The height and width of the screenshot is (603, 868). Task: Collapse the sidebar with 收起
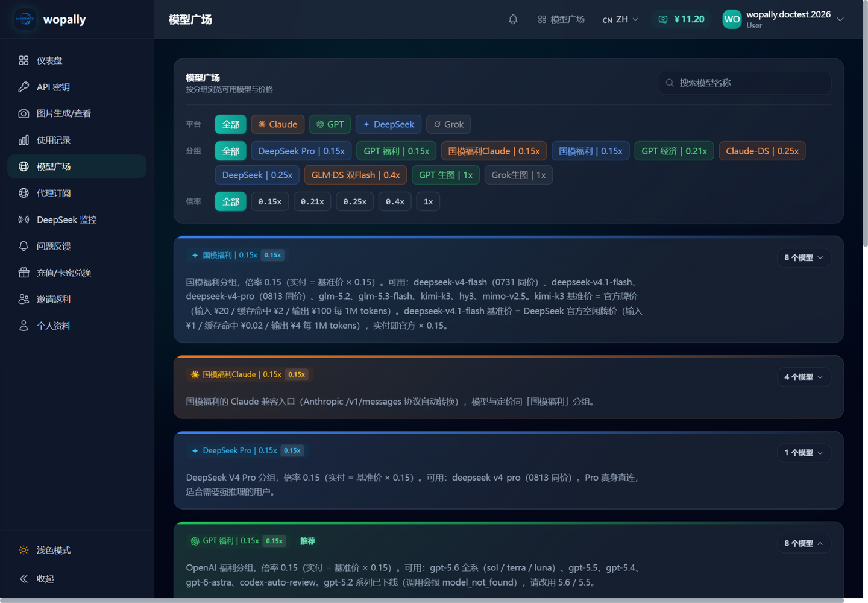click(77, 579)
